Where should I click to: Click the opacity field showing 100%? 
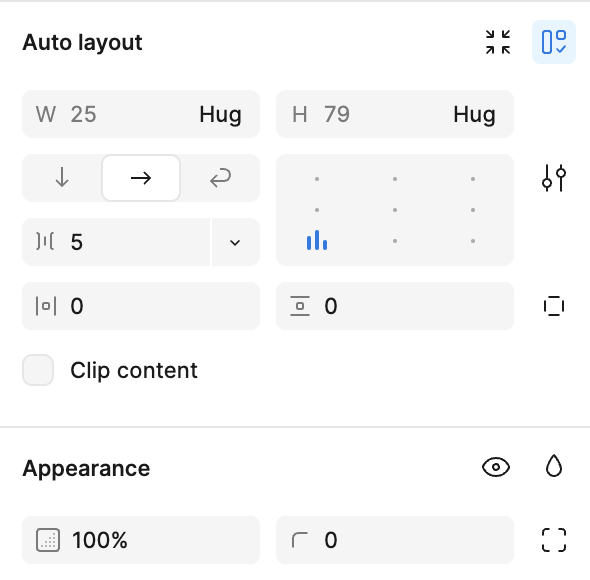141,540
